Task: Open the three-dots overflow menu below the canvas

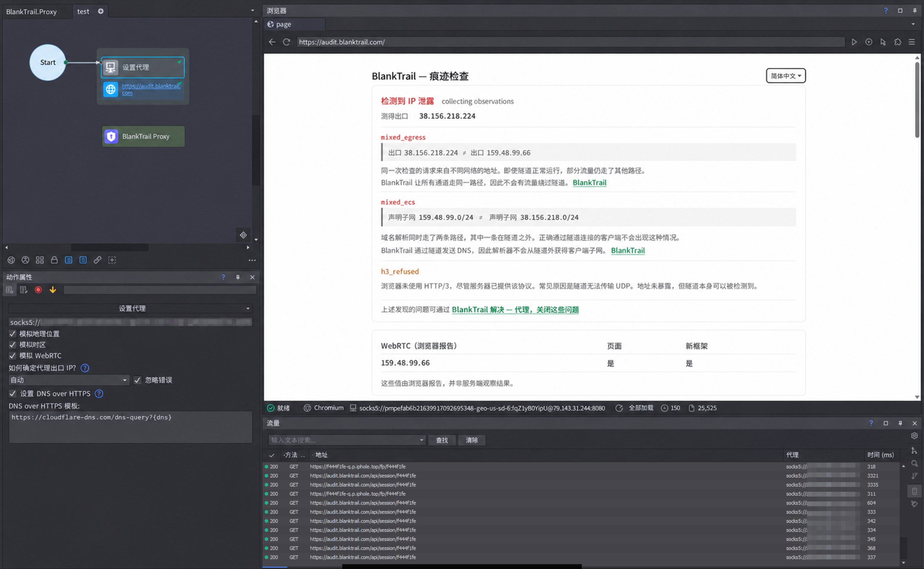Action: pos(252,260)
